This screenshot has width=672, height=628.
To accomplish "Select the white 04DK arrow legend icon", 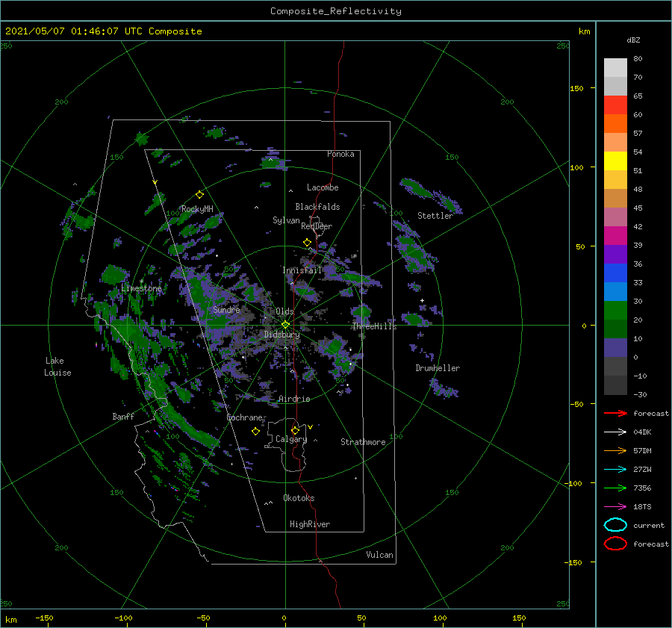I will click(615, 432).
